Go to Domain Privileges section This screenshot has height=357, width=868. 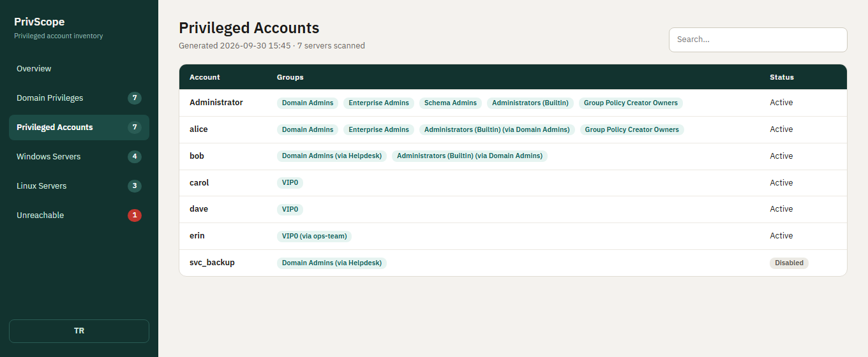(79, 98)
